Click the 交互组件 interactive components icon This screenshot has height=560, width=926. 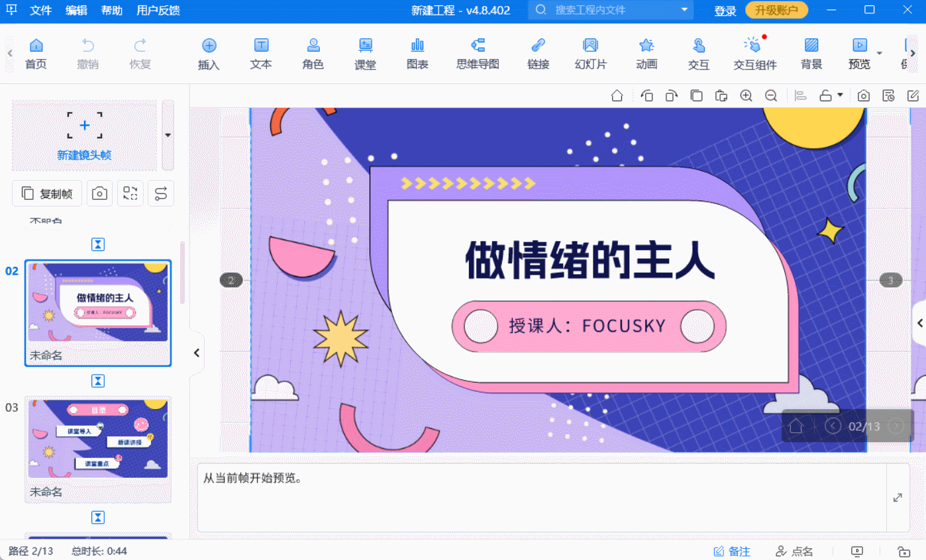point(754,53)
